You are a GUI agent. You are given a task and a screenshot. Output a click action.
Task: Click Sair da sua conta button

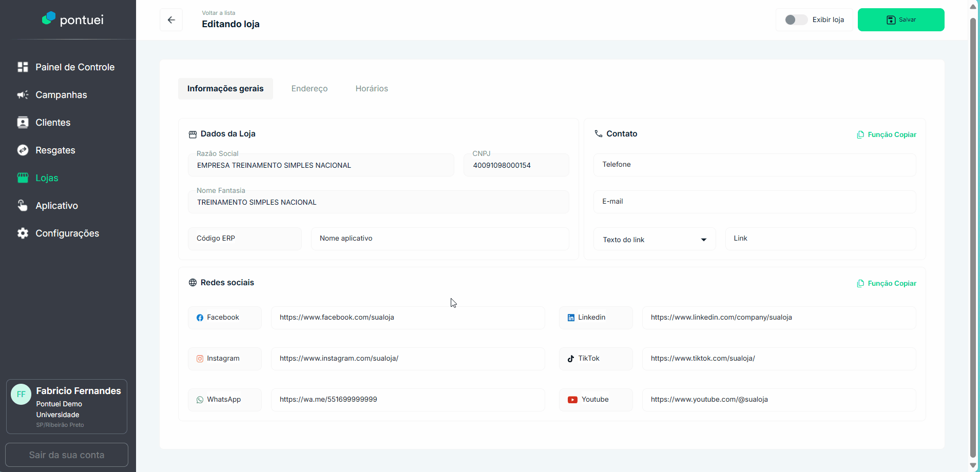(67, 455)
